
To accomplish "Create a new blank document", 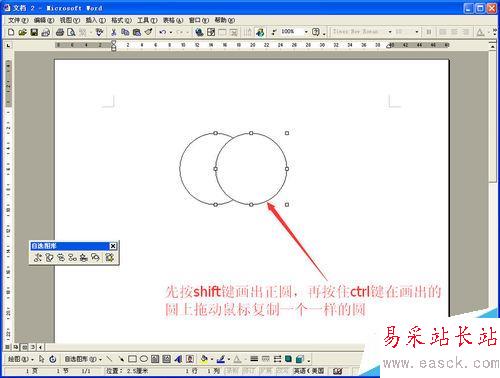I will [x=11, y=32].
